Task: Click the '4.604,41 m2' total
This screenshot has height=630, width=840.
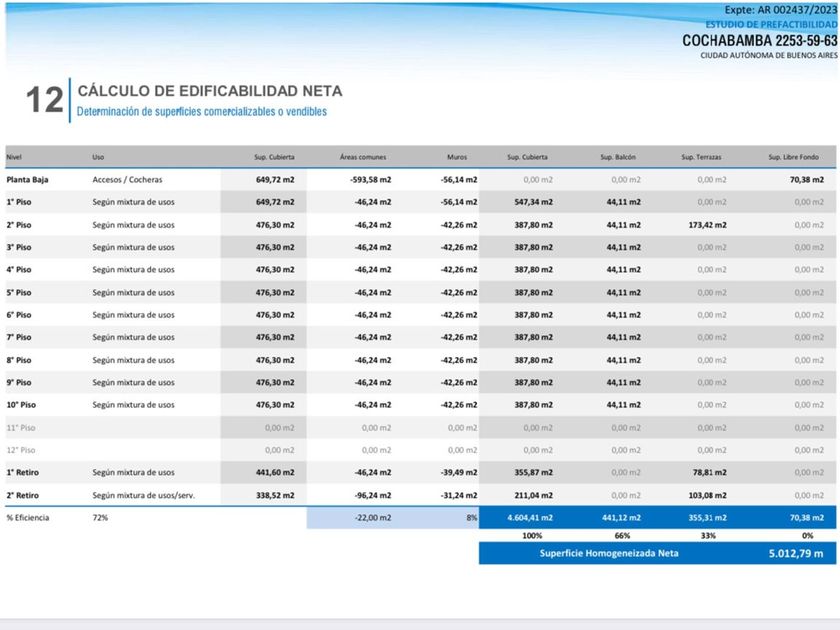Action: pyautogui.click(x=530, y=518)
